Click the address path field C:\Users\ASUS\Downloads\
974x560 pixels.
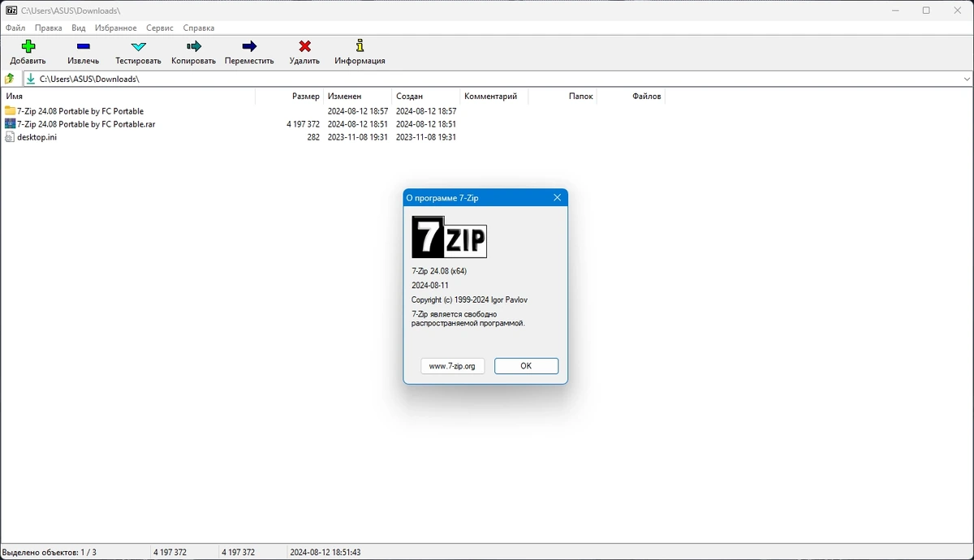pyautogui.click(x=499, y=79)
